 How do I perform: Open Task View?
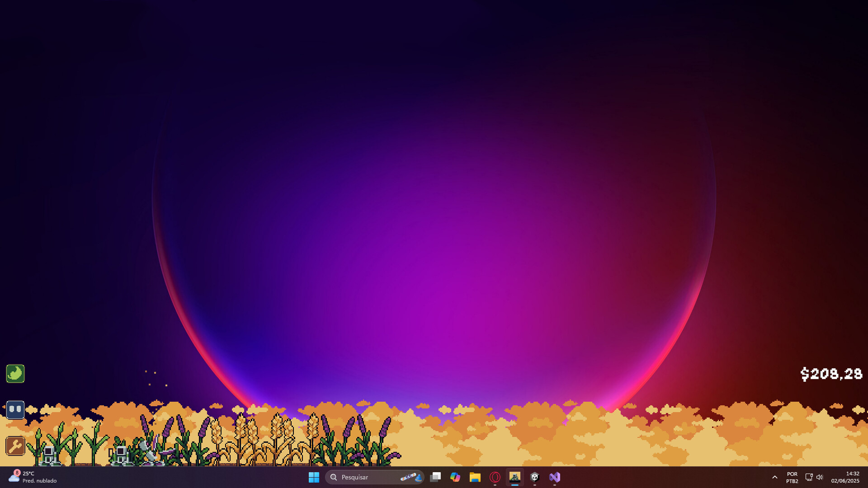click(x=435, y=477)
